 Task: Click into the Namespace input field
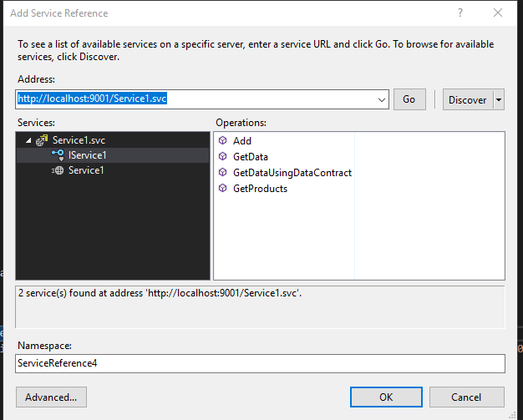click(x=260, y=363)
